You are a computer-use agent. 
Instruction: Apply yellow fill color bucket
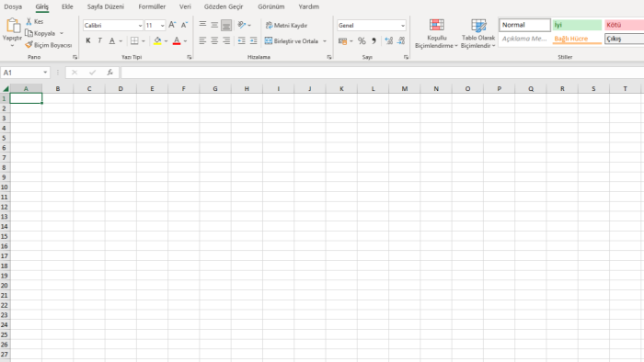[x=157, y=40]
